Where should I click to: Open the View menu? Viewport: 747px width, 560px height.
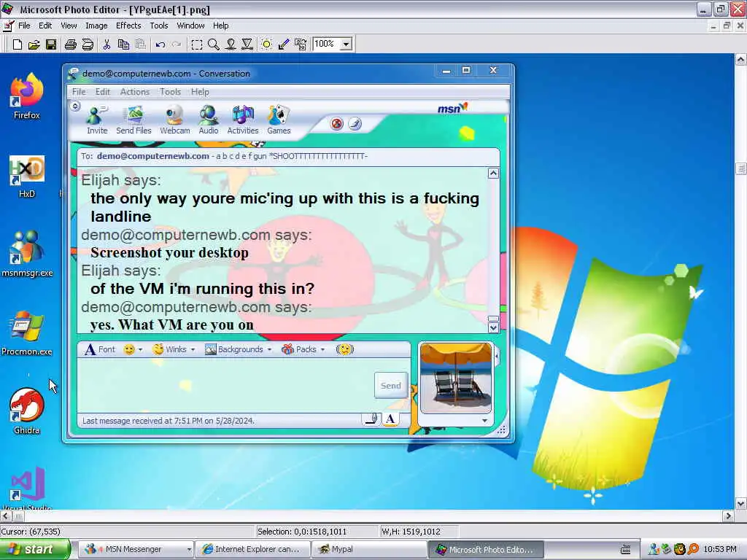click(x=69, y=26)
